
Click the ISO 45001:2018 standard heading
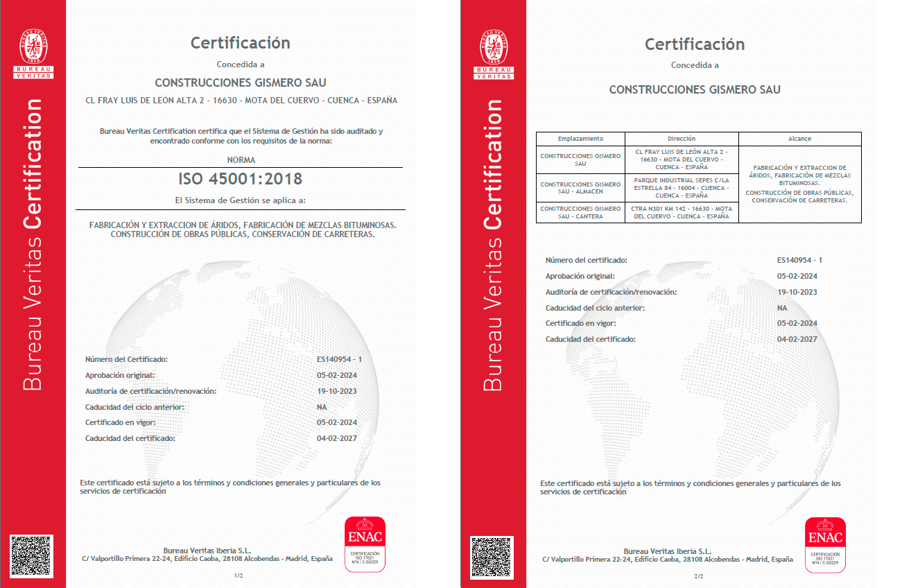point(240,179)
